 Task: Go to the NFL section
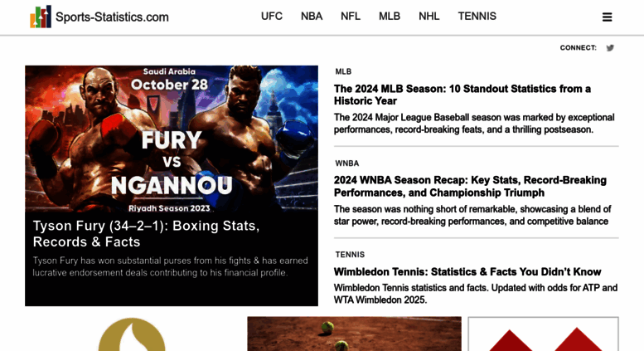351,16
